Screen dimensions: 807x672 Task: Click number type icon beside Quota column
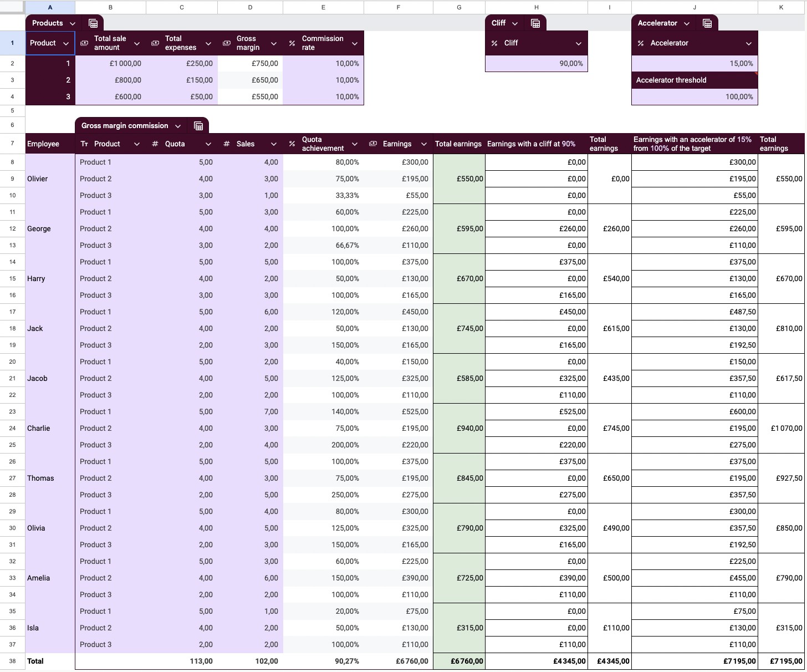coord(155,144)
